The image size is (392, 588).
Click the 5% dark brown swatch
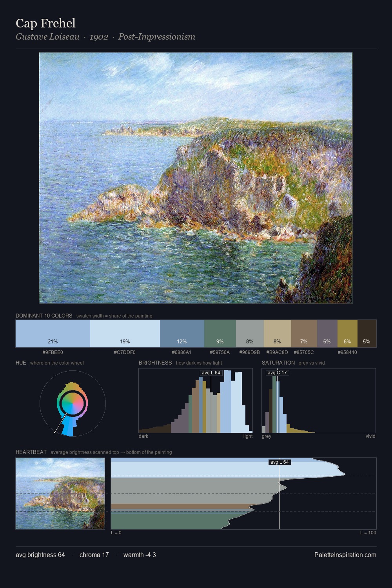pyautogui.click(x=367, y=334)
